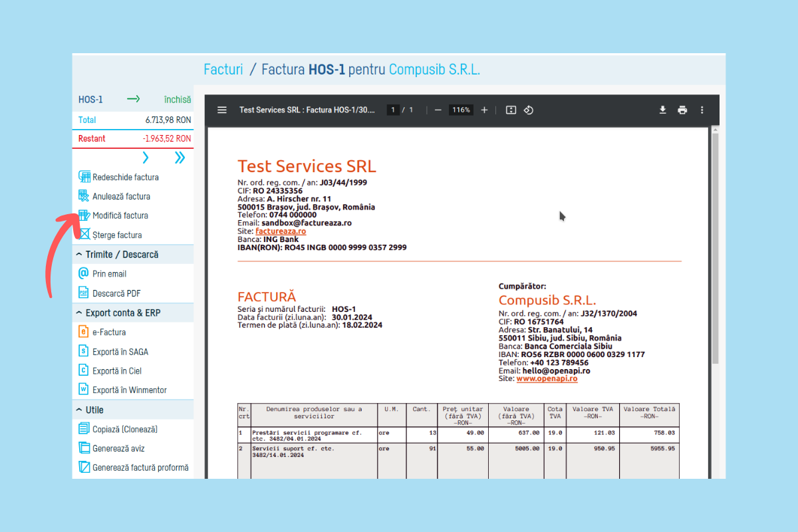
Task: Click the PDF zoom out minus button
Action: [x=438, y=110]
